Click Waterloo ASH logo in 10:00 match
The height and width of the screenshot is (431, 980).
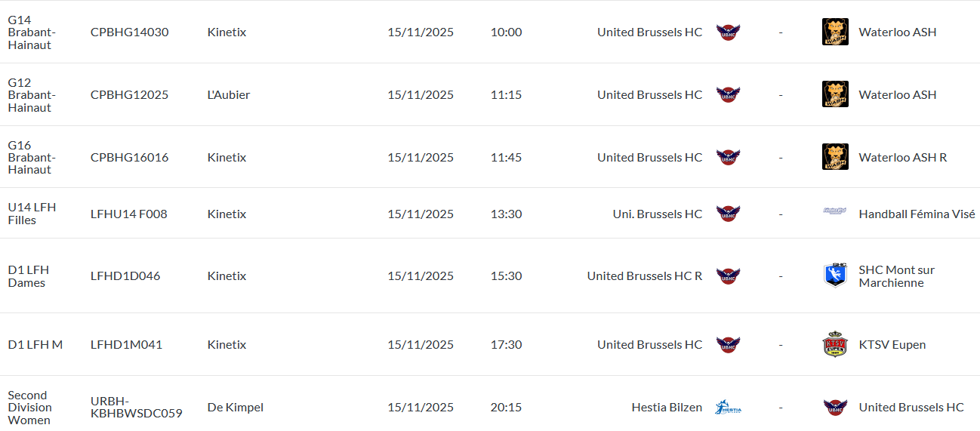(x=835, y=32)
